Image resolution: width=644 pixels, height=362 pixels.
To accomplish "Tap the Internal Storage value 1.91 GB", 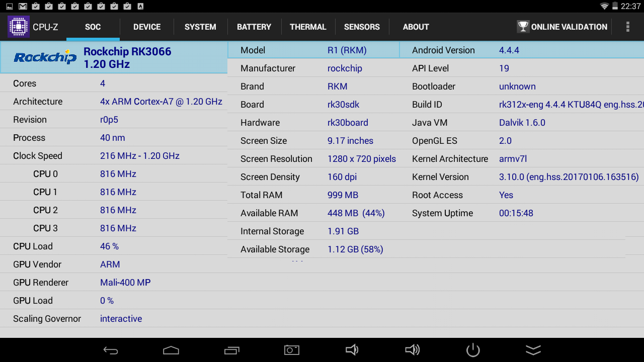I will [343, 231].
